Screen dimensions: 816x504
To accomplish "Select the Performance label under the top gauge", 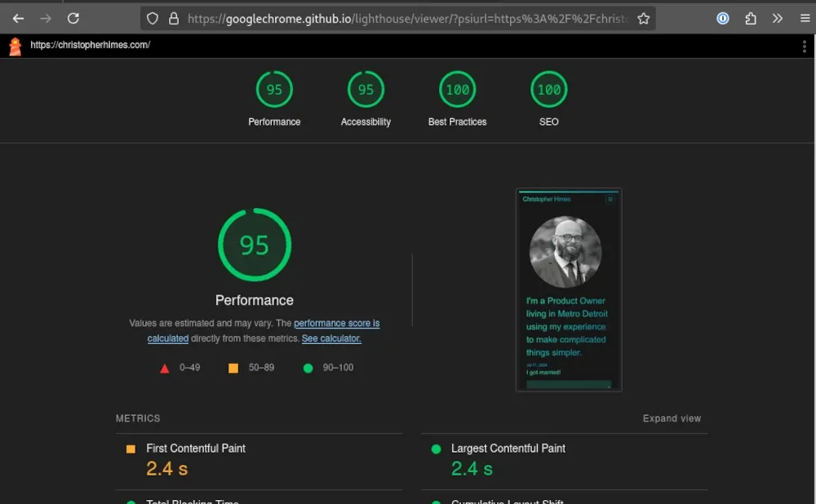I will [x=255, y=299].
